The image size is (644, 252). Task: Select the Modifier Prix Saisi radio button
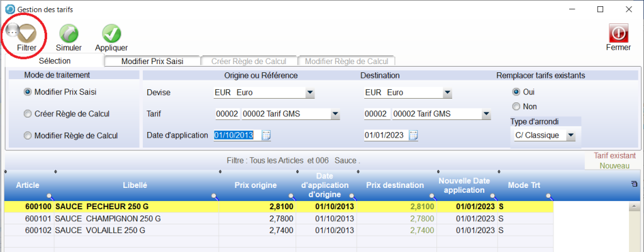point(27,92)
